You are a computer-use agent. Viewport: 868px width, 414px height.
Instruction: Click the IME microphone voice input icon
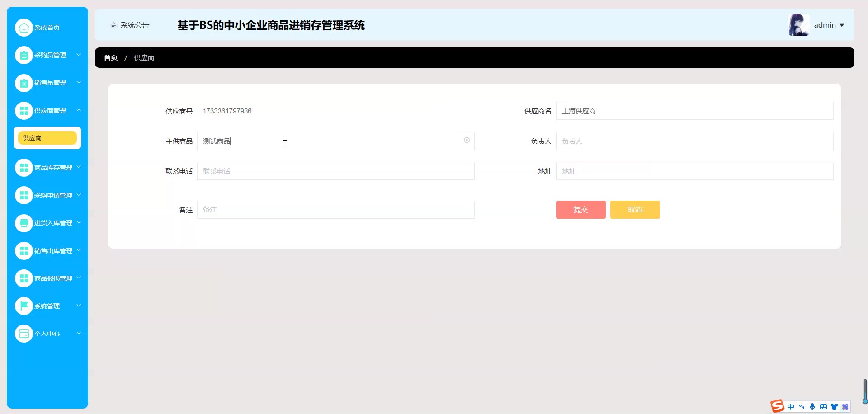(x=812, y=407)
